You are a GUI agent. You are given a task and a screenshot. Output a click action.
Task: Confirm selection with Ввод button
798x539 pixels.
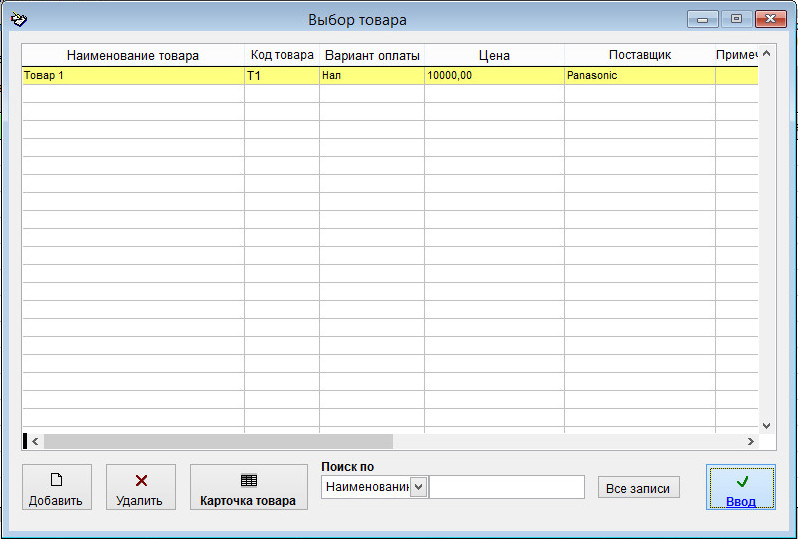(741, 487)
